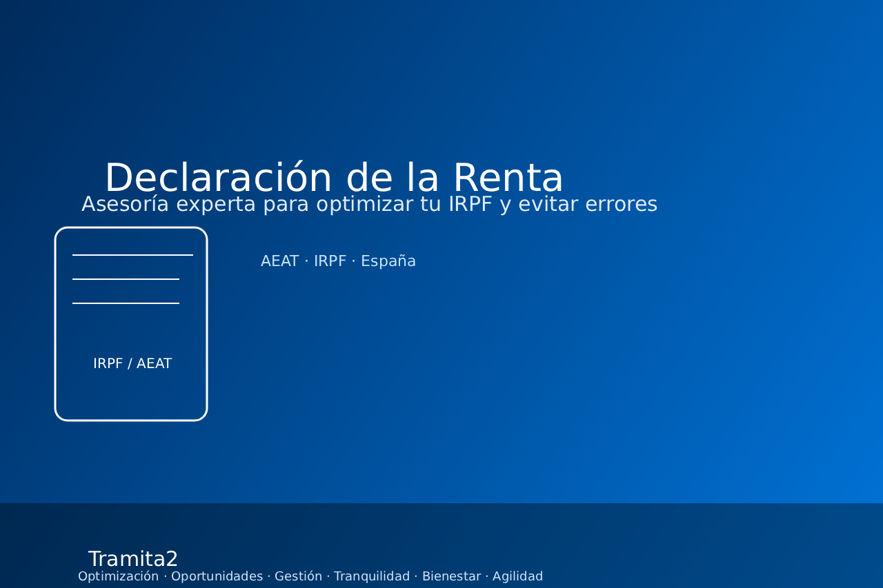Toggle the AEAT tag
This screenshot has height=588, width=883.
(x=279, y=261)
